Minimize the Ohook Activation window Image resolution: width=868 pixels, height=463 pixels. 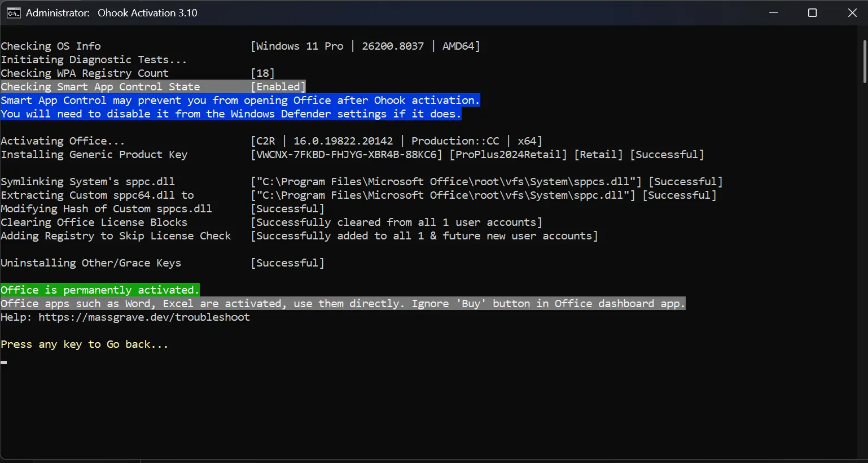[x=773, y=13]
